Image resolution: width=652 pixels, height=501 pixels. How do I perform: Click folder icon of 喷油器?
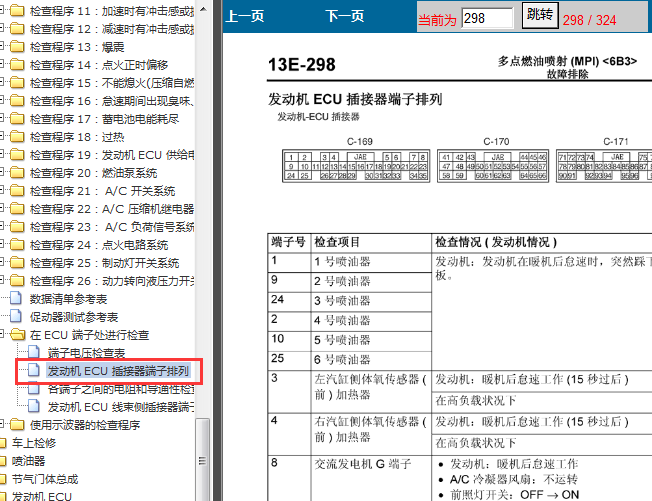point(3,461)
